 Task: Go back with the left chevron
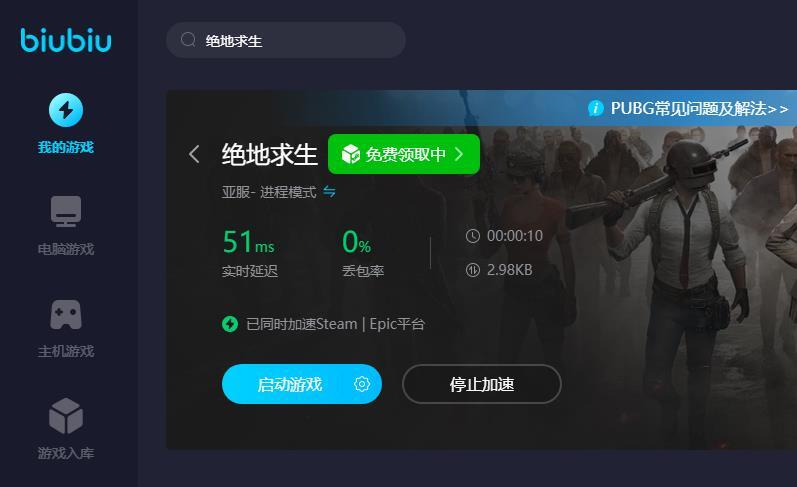(x=194, y=154)
